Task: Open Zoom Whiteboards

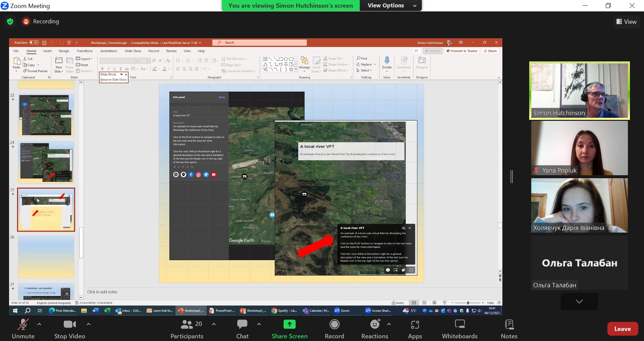Action: tap(459, 329)
